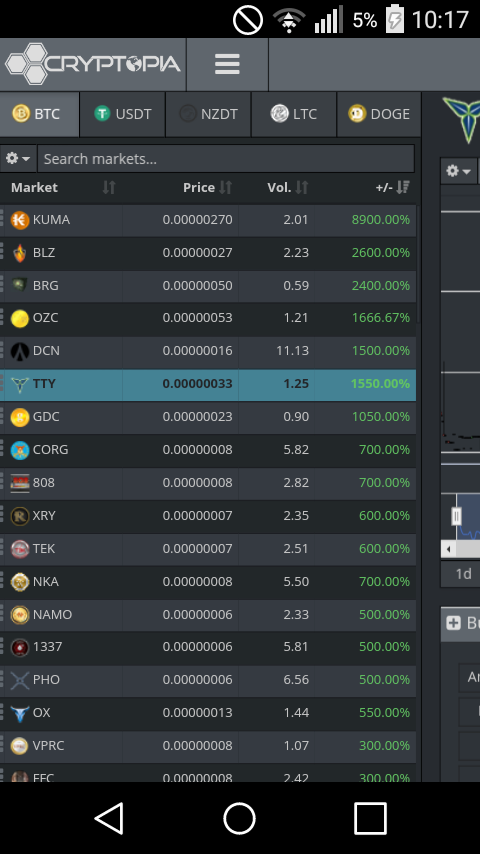Select the TTY coin icon

pyautogui.click(x=20, y=384)
